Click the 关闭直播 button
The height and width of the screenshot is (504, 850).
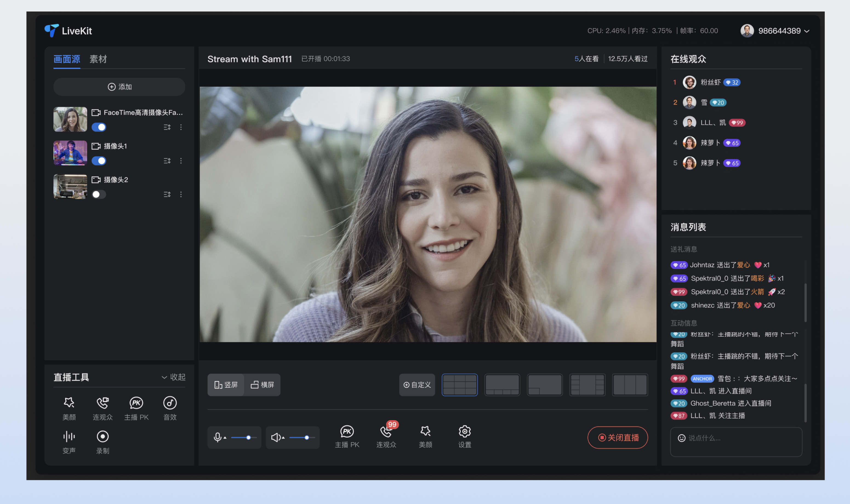(x=618, y=437)
